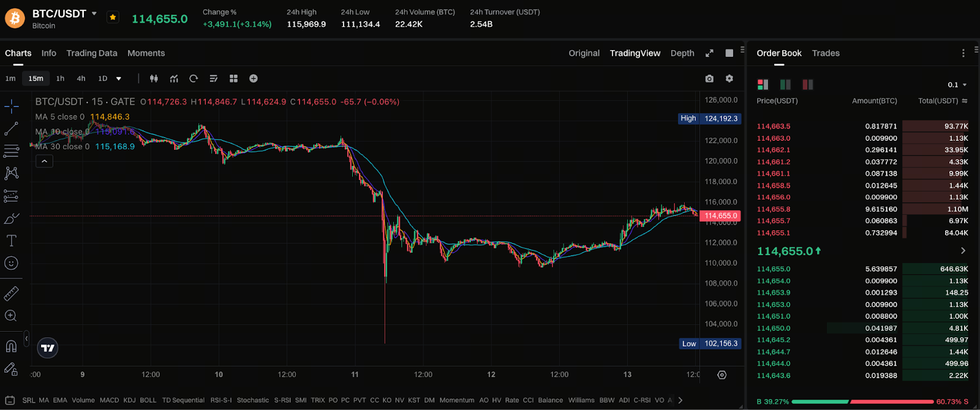
Task: Open the time axis settings gear
Action: point(722,375)
